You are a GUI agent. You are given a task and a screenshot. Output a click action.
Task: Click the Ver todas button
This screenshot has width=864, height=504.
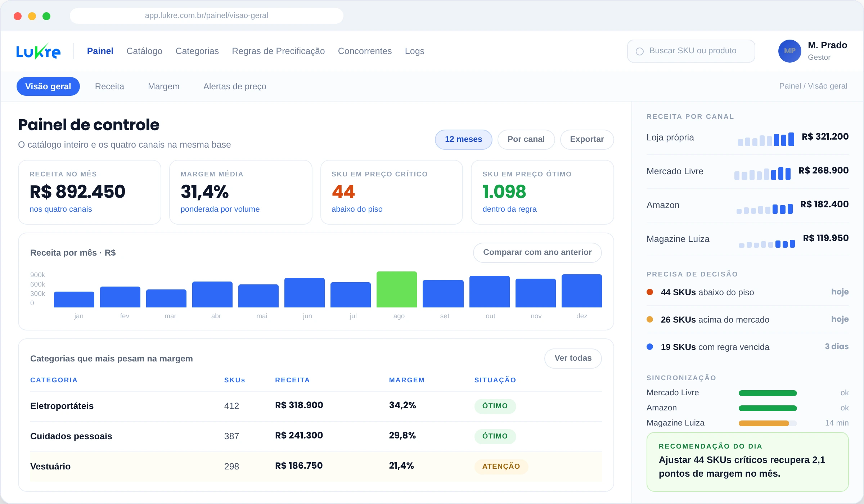click(573, 358)
